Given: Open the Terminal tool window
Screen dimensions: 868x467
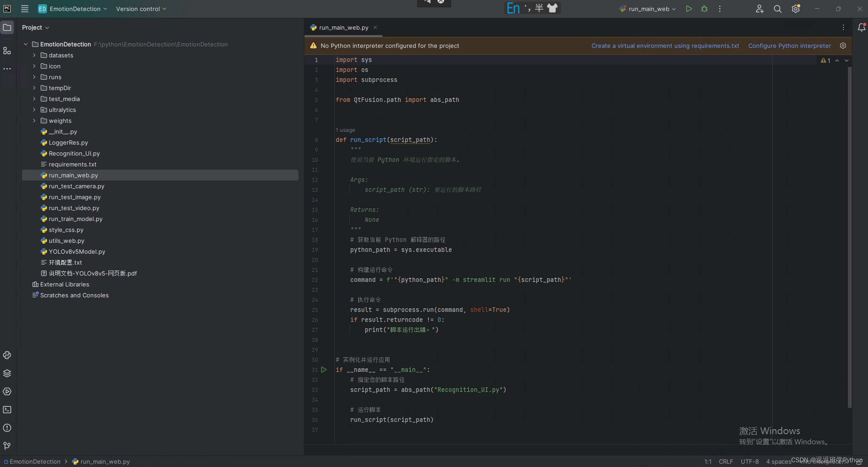Looking at the screenshot, I should click(7, 410).
